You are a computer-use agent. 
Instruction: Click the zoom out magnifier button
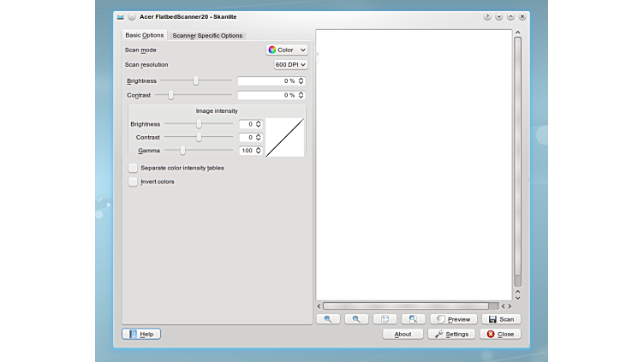(x=355, y=319)
